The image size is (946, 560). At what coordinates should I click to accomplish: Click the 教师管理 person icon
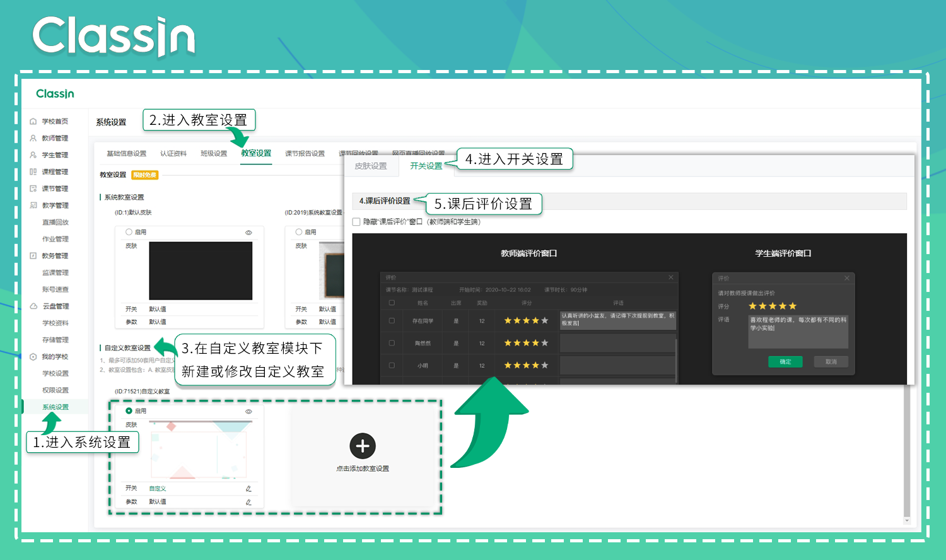click(33, 138)
